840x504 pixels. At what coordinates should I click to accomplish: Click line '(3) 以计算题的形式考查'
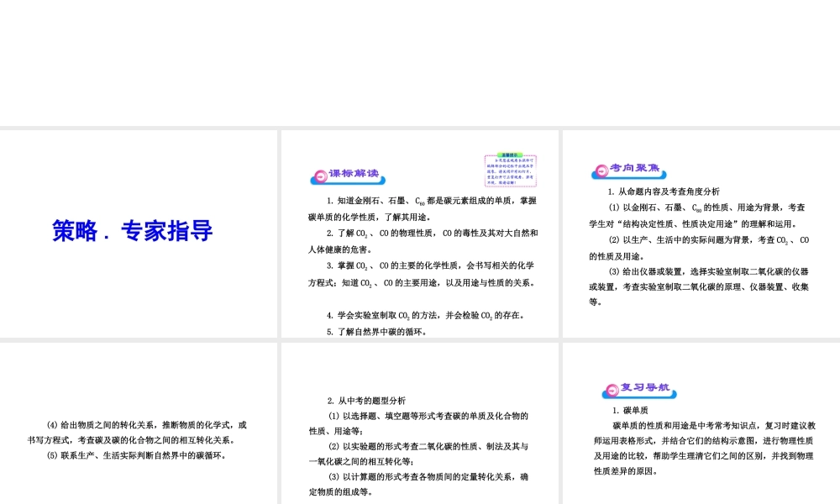click(x=428, y=476)
